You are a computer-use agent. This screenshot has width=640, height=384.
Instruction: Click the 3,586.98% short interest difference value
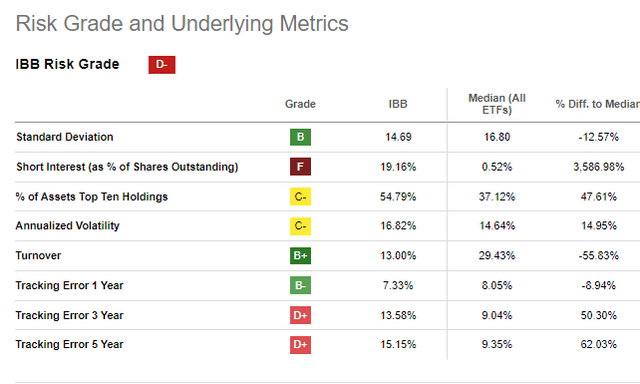point(598,167)
